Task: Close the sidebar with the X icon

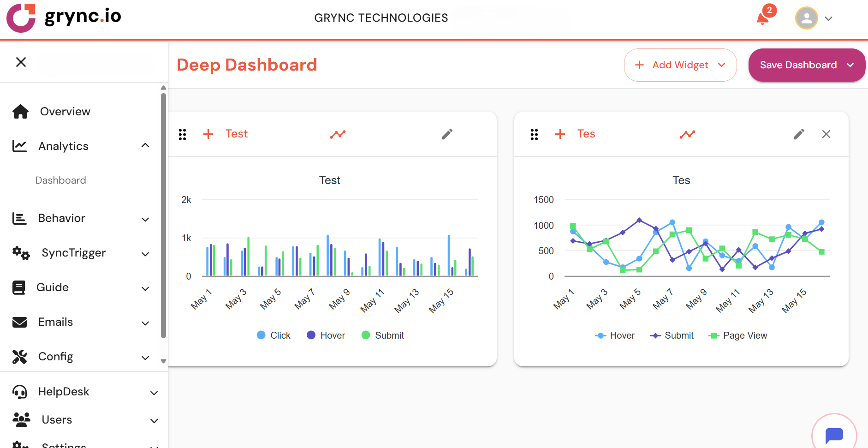Action: [21, 62]
